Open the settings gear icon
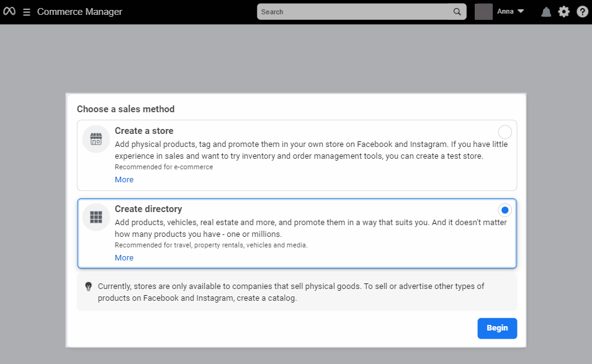 [x=563, y=12]
